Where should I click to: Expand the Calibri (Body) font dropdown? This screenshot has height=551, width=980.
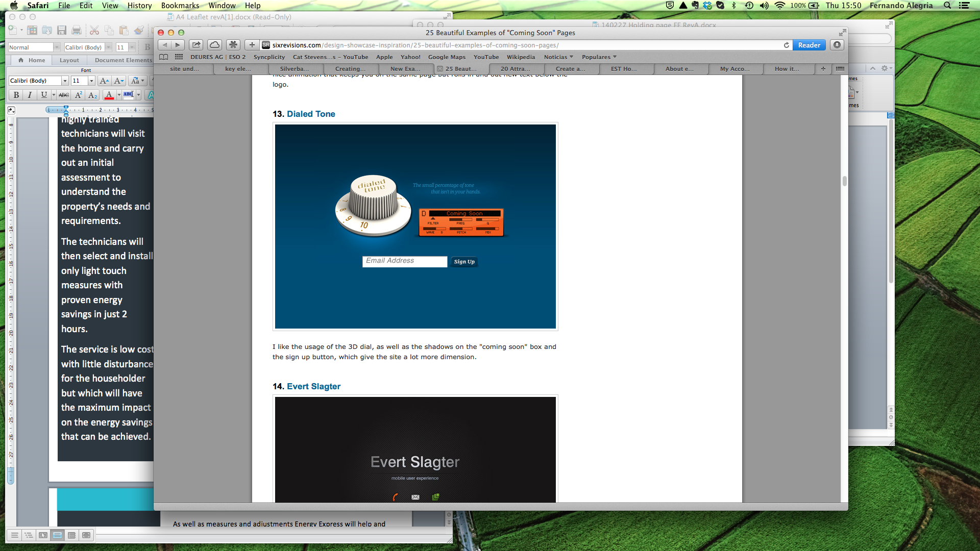tap(65, 81)
